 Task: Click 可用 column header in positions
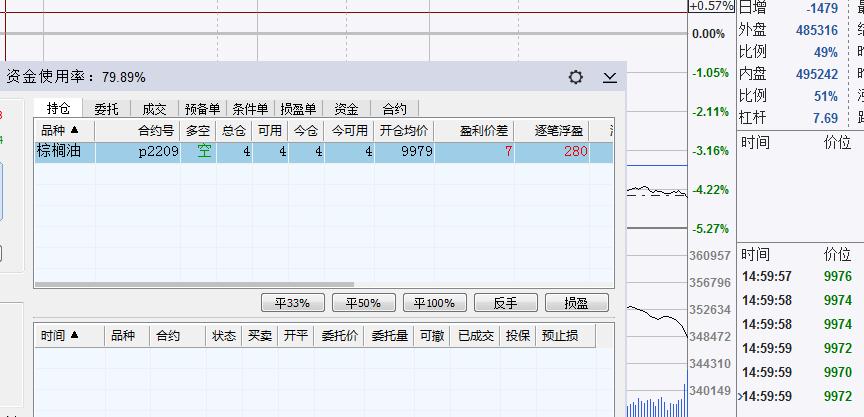270,131
